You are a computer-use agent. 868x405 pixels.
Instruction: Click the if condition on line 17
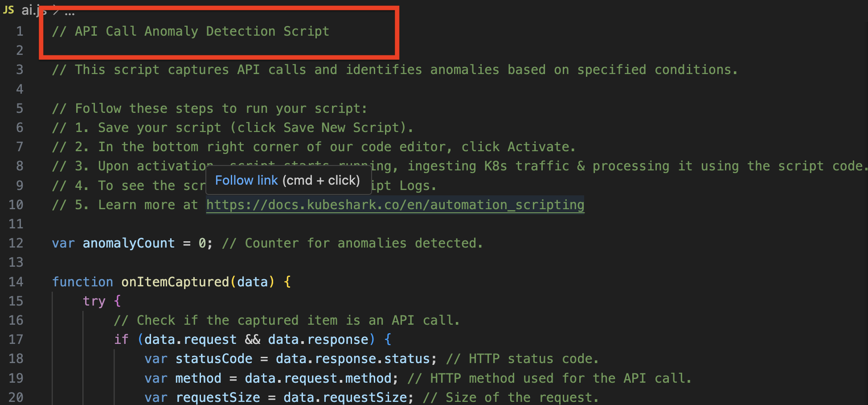click(x=256, y=339)
